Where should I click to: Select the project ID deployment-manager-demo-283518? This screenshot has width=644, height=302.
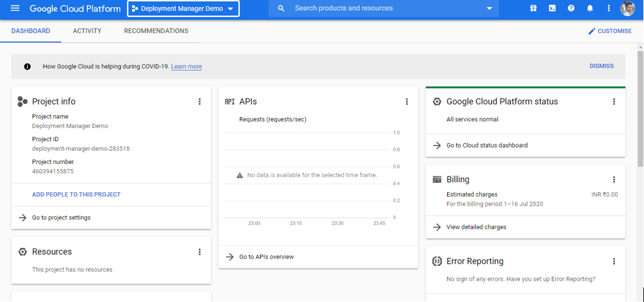coord(81,149)
